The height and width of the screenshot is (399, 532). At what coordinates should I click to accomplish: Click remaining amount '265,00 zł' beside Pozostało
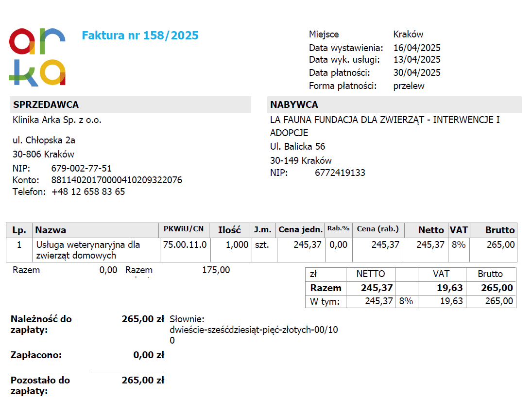[143, 380]
